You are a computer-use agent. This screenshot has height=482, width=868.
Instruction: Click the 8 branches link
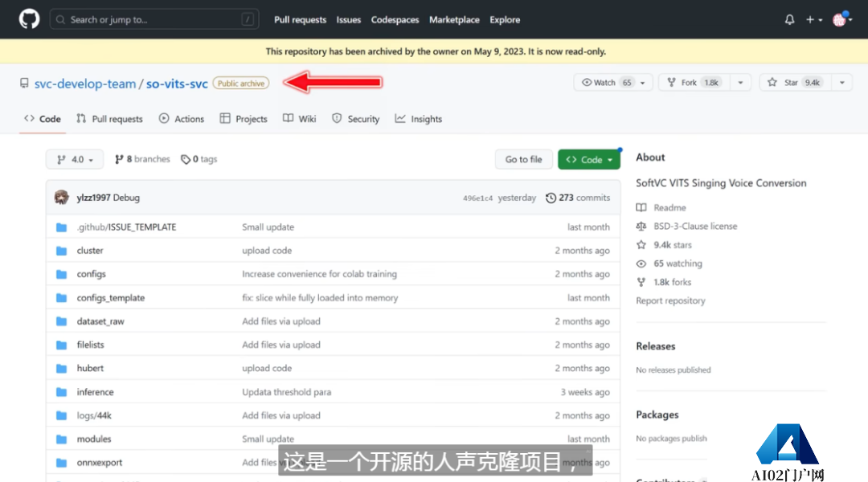tap(142, 159)
